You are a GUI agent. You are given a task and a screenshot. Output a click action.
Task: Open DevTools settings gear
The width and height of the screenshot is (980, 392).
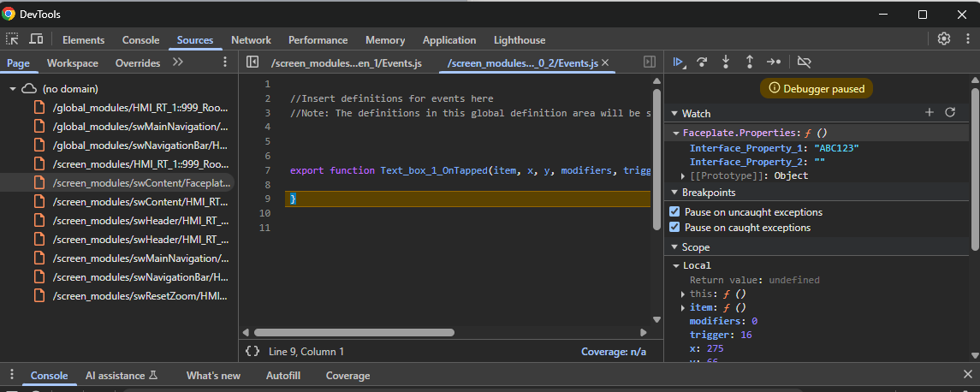coord(944,39)
